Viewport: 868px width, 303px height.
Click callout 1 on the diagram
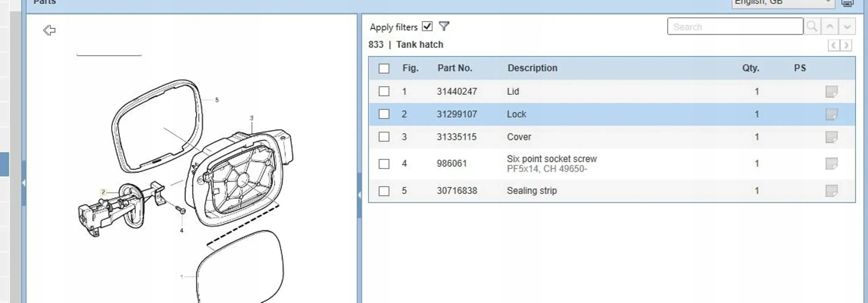(182, 277)
